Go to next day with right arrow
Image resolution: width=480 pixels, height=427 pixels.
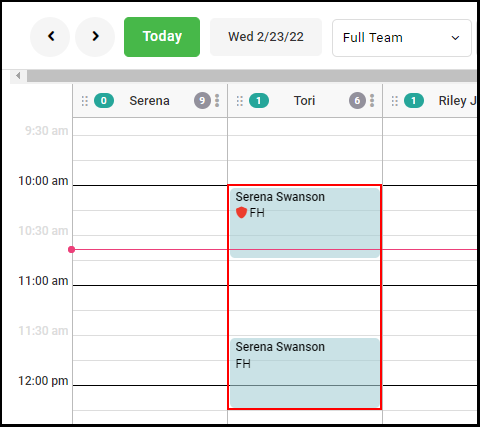click(x=95, y=37)
